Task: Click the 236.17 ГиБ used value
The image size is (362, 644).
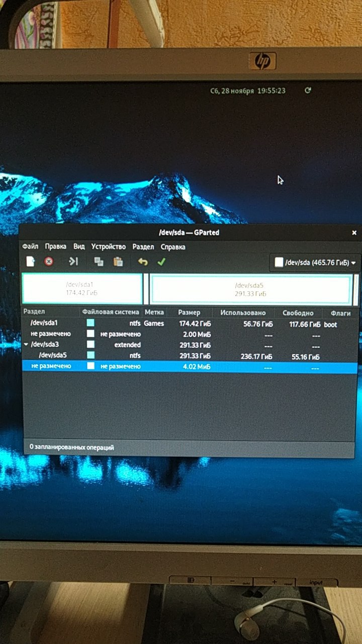Action: pos(257,357)
